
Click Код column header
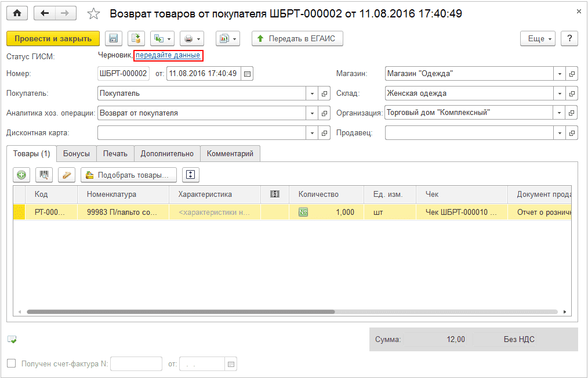tap(52, 195)
